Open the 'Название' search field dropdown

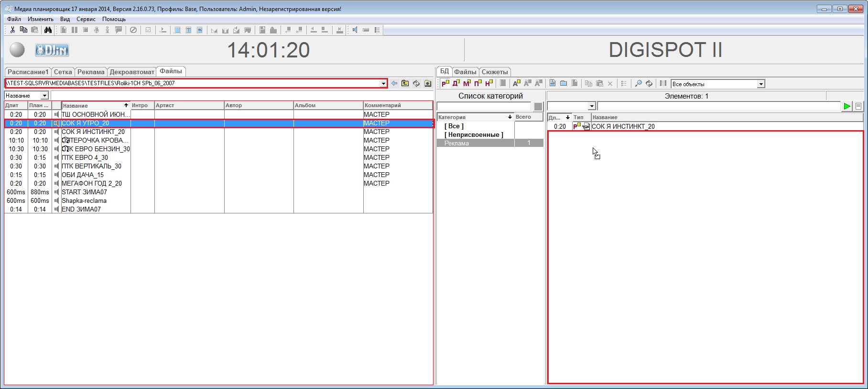[x=44, y=96]
